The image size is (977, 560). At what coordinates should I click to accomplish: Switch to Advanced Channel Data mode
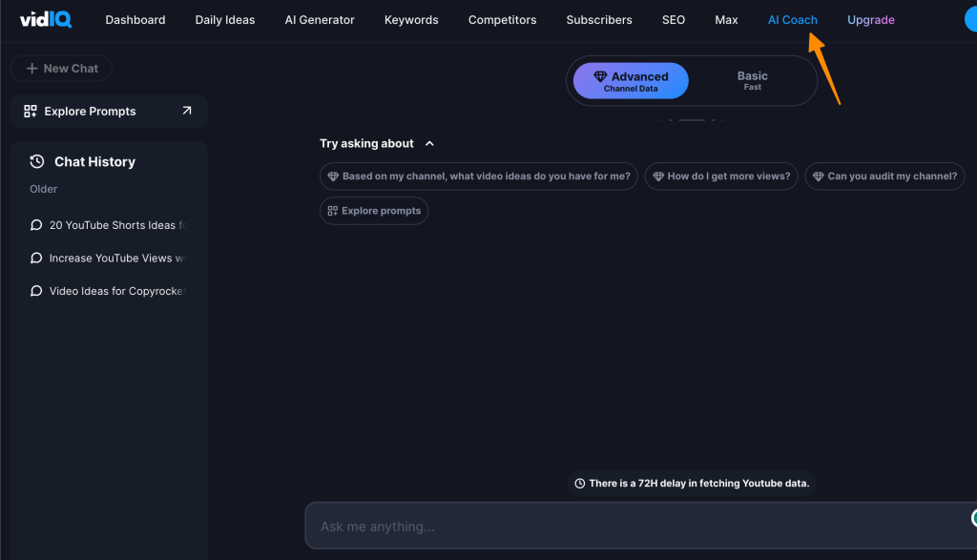(x=631, y=81)
